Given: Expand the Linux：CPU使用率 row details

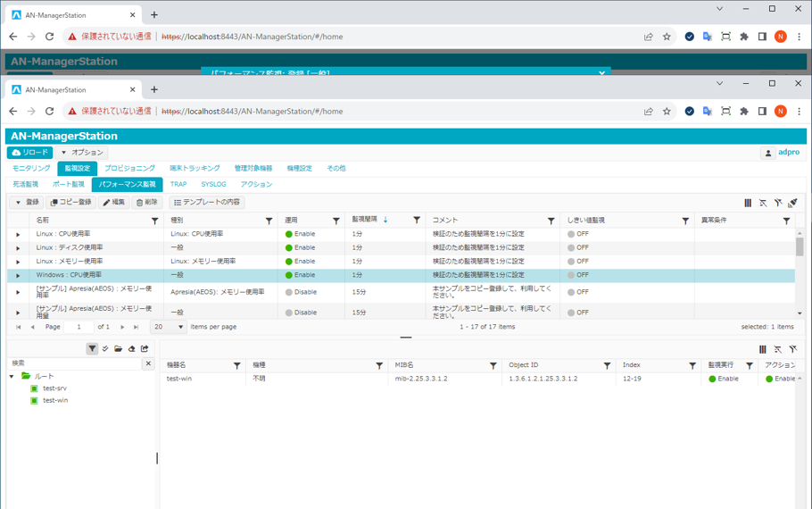Looking at the screenshot, I should (x=18, y=235).
